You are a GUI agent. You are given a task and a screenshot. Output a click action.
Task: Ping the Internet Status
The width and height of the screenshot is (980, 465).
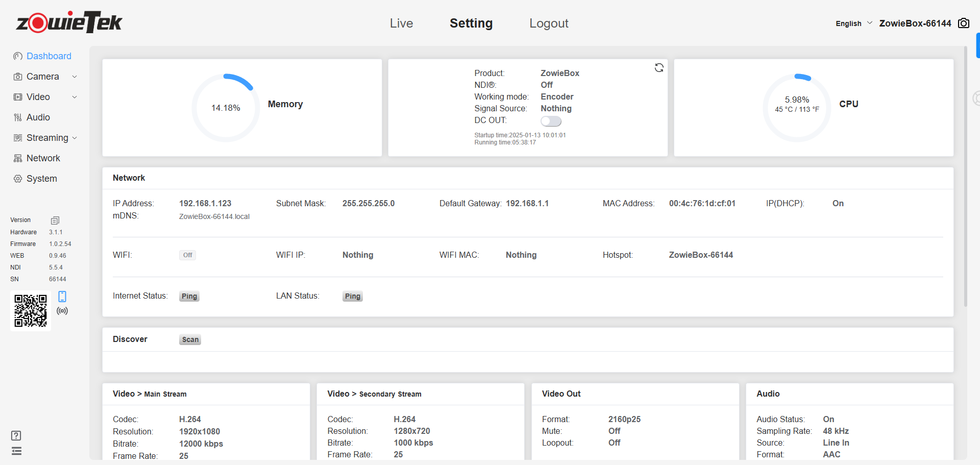(x=189, y=297)
